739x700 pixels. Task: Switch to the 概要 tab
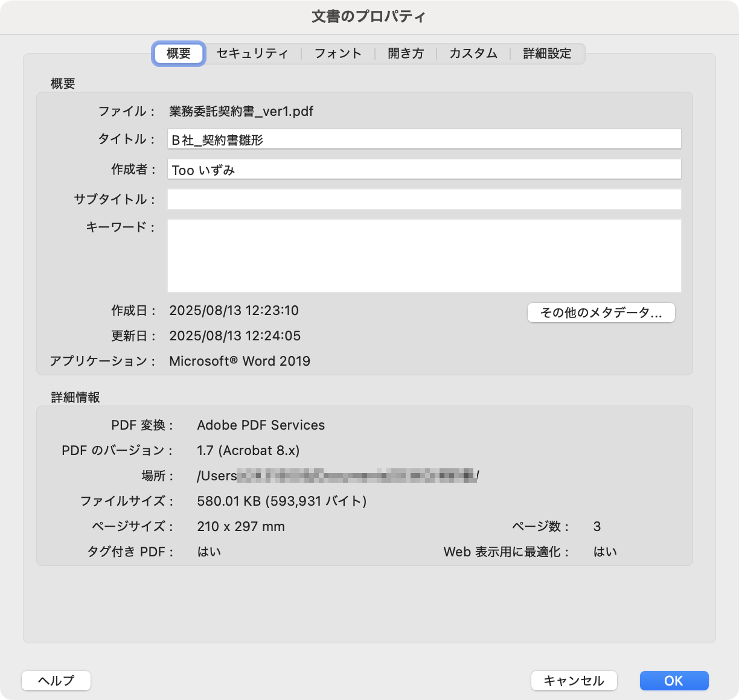coord(179,53)
